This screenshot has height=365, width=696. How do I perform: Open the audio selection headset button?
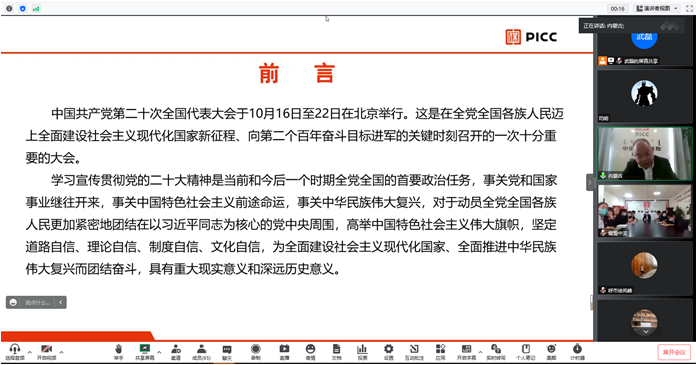pos(15,352)
